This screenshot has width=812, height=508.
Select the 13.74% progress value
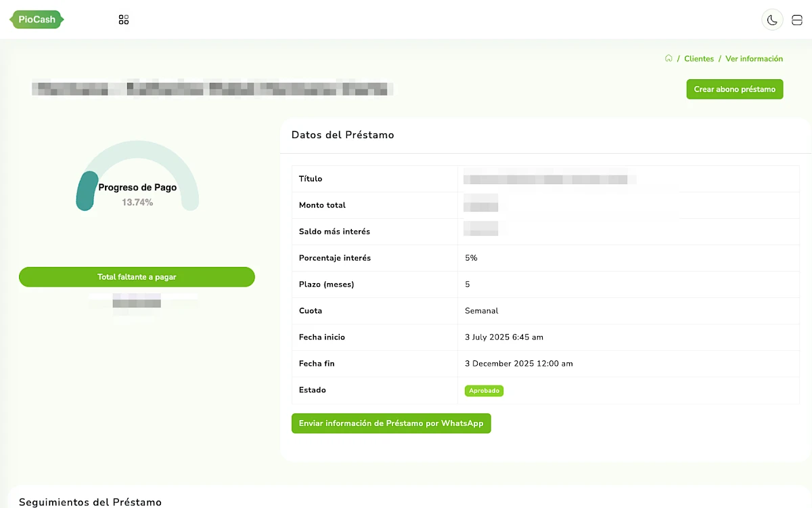[137, 203]
